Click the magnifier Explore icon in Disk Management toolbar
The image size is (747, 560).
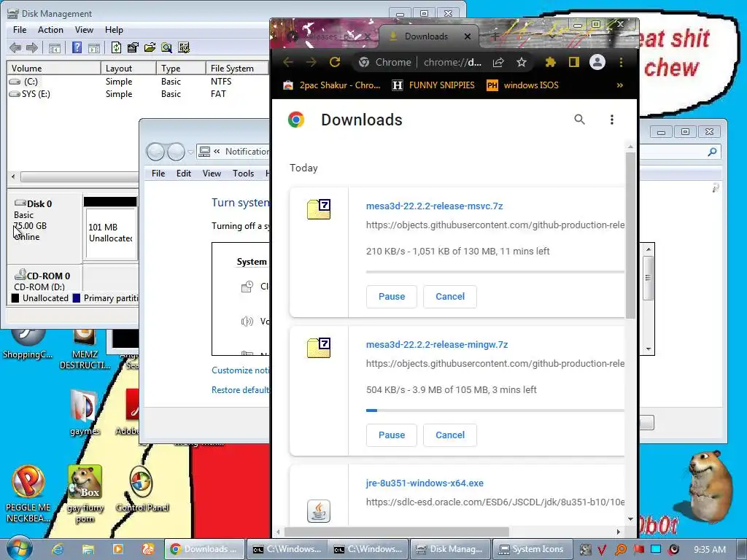coord(166,47)
